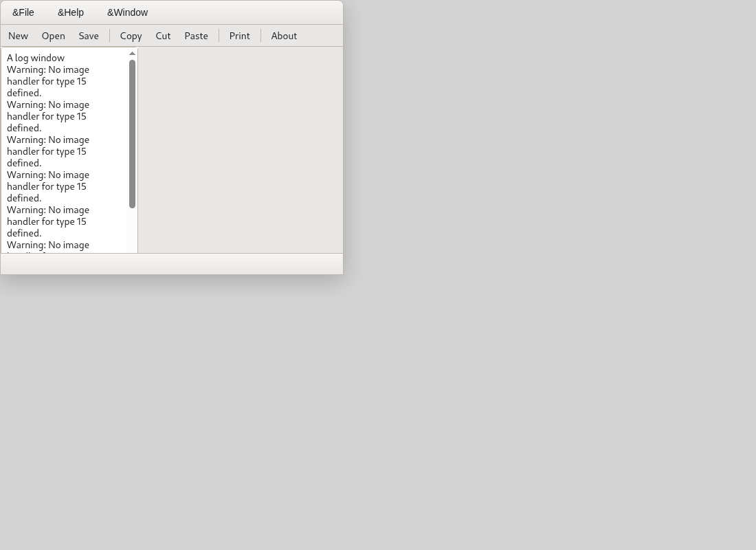Click the last visible Warning line
The height and width of the screenshot is (550, 756).
[47, 245]
